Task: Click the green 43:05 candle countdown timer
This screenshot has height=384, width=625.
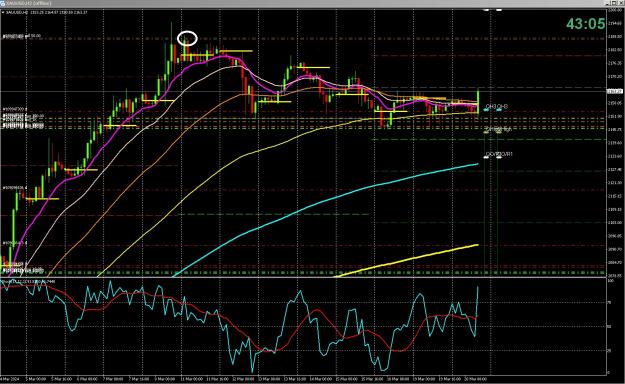Action: click(586, 24)
